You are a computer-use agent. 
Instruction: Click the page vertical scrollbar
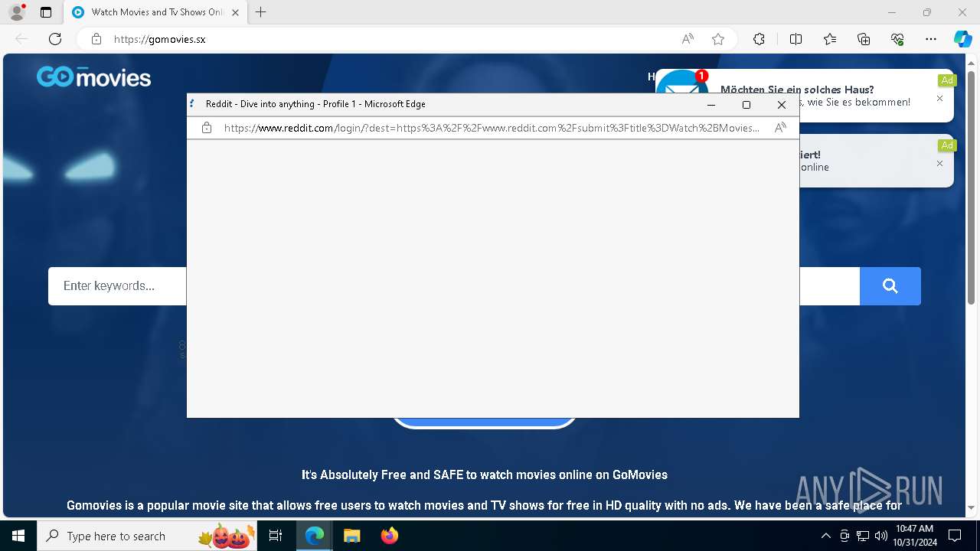pyautogui.click(x=972, y=187)
